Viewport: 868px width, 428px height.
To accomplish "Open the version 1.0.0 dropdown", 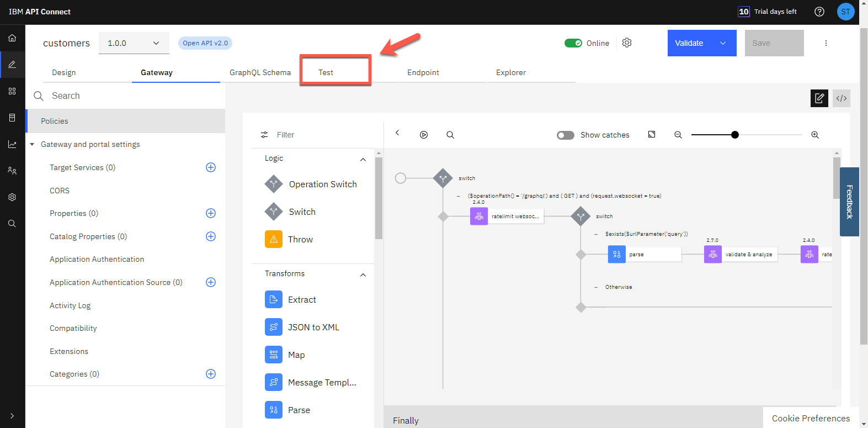I will click(134, 43).
